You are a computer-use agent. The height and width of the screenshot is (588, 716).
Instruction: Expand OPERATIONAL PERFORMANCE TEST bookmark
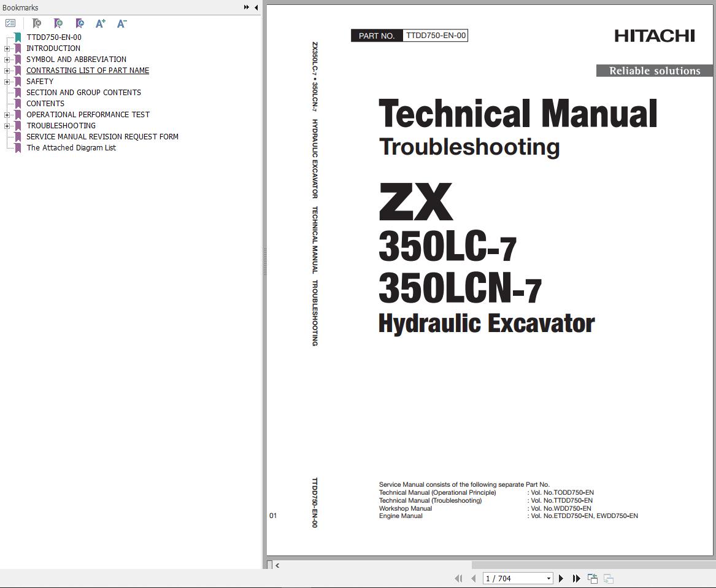coord(7,115)
